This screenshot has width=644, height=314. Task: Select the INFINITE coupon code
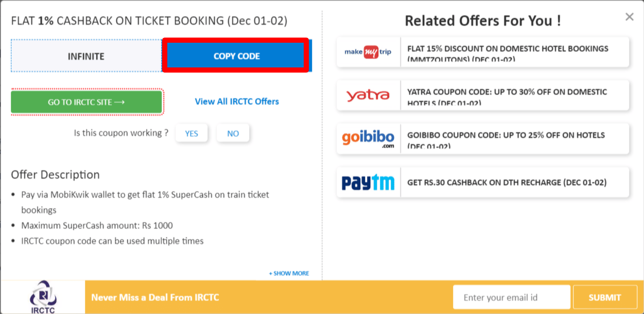[85, 56]
